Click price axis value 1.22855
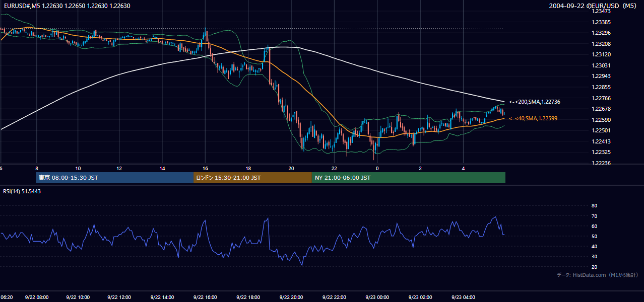 point(601,87)
